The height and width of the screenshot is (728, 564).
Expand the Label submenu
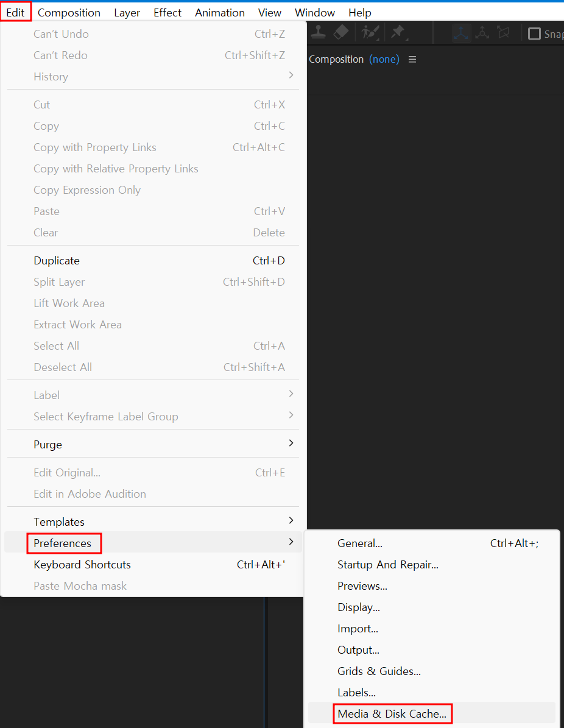pyautogui.click(x=153, y=395)
